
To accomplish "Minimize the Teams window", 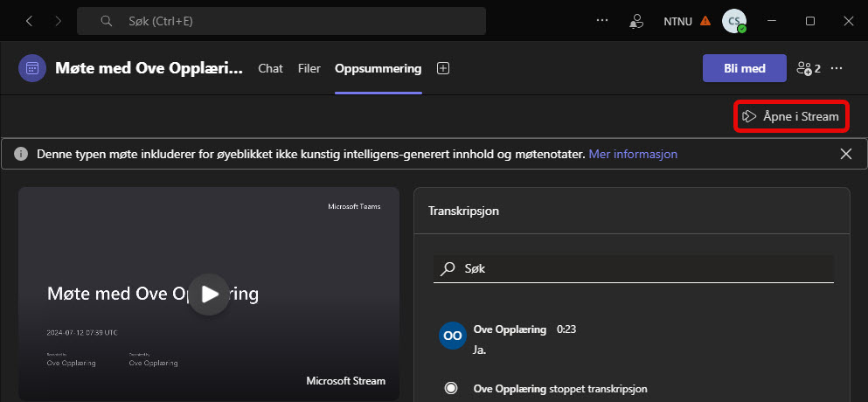I will tap(772, 21).
